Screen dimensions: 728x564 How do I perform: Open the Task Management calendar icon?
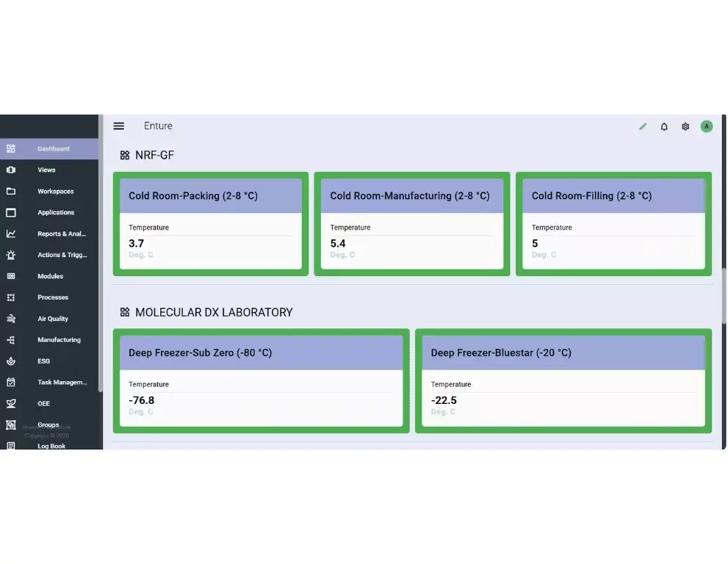click(x=10, y=382)
